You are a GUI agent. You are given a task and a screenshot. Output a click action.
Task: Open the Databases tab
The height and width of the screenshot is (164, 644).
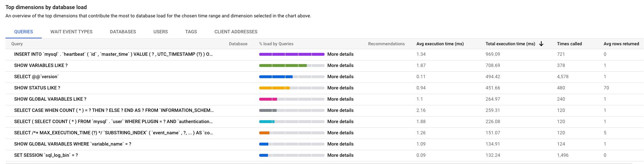point(123,32)
